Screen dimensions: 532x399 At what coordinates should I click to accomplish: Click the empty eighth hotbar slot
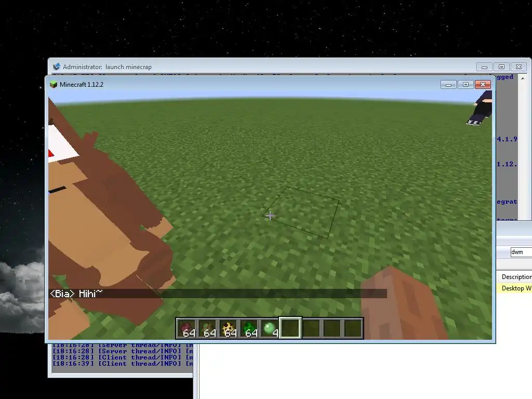coord(332,328)
